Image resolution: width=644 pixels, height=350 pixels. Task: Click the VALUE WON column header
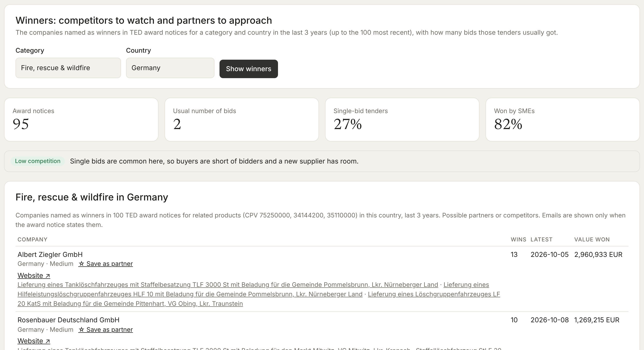[x=592, y=240]
